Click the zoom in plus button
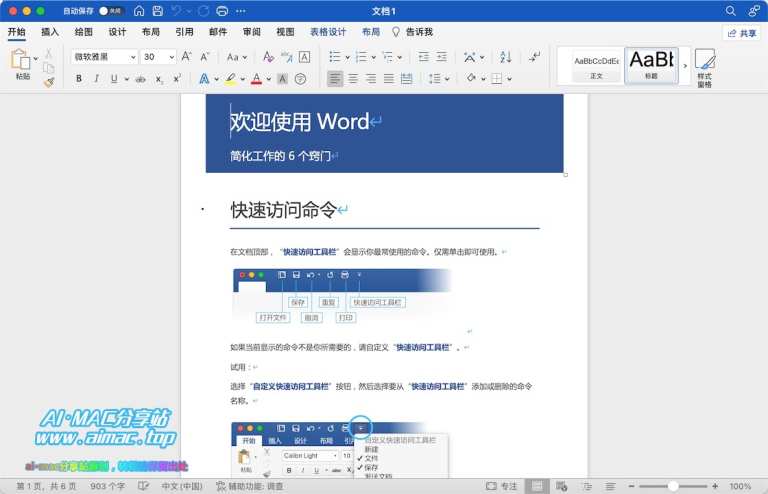 715,486
